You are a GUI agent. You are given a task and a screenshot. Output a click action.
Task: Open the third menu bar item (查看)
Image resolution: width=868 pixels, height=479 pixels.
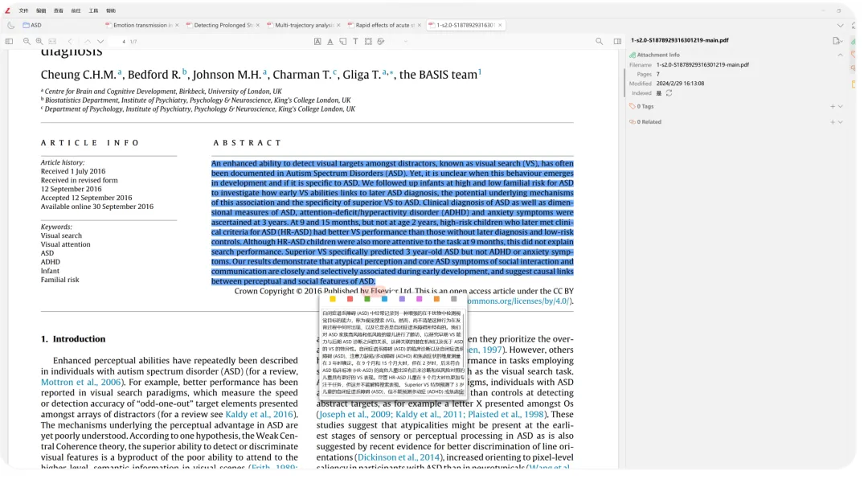58,10
